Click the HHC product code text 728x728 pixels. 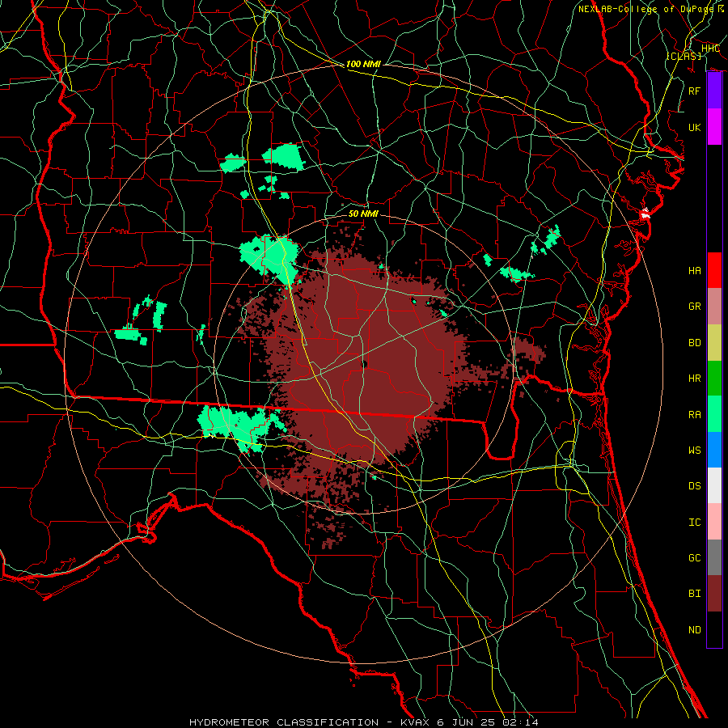point(710,49)
